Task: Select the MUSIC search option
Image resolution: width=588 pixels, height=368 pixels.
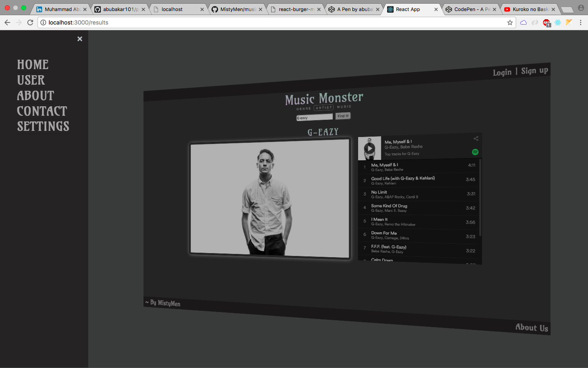Action: click(344, 106)
